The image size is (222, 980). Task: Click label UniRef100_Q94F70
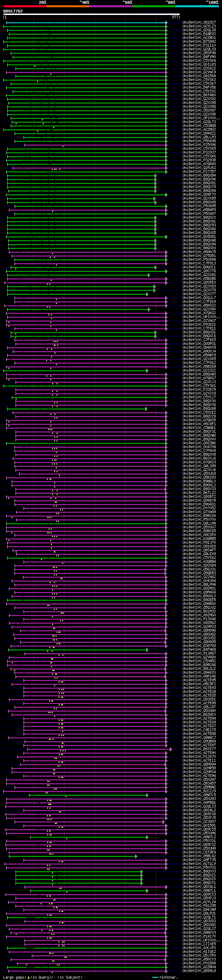(199, 194)
